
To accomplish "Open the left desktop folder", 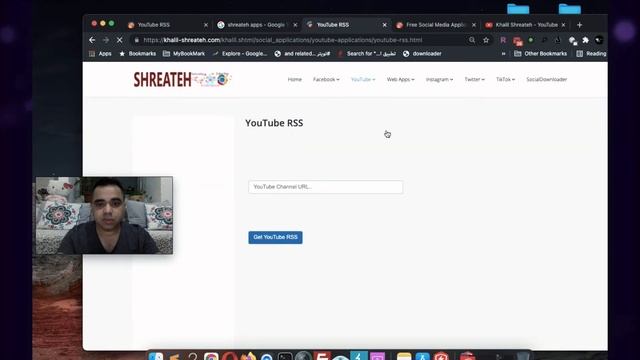I will point(518,8).
